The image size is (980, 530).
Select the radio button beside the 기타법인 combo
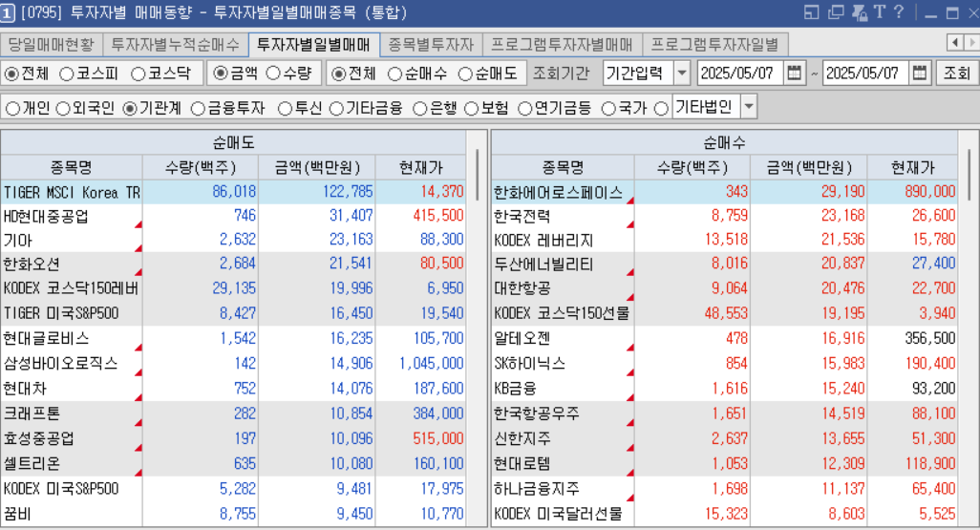pos(661,109)
